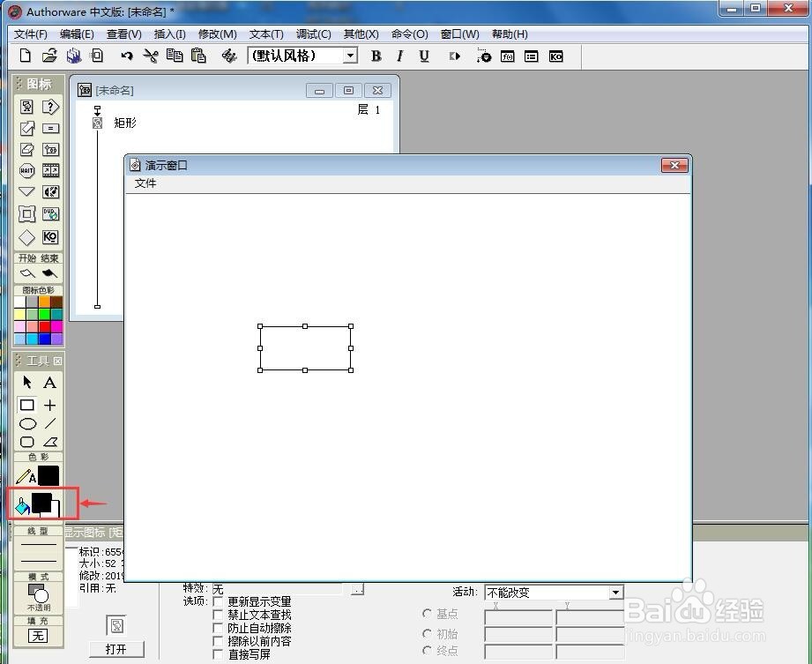Choose the Ellipse drawing tool
The width and height of the screenshot is (812, 664).
[x=27, y=424]
